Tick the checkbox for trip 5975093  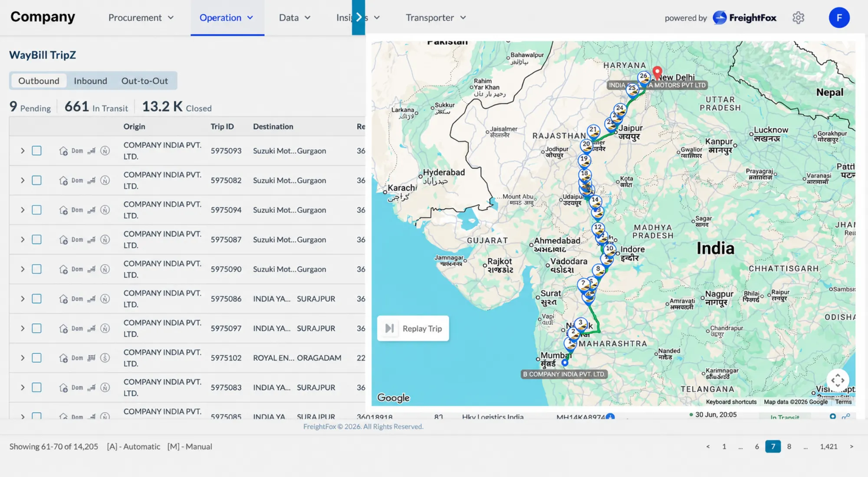point(37,151)
